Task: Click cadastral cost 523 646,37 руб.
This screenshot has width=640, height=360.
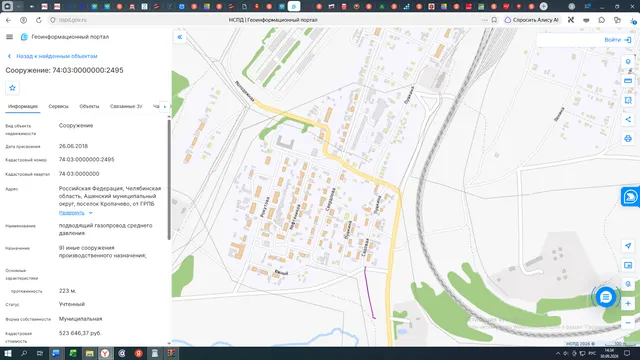Action: [80, 333]
